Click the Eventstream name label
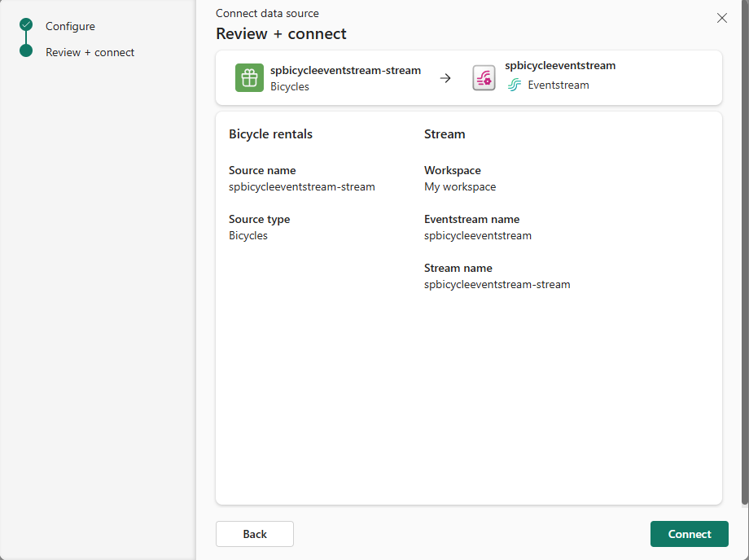Image resolution: width=749 pixels, height=560 pixels. (x=472, y=219)
